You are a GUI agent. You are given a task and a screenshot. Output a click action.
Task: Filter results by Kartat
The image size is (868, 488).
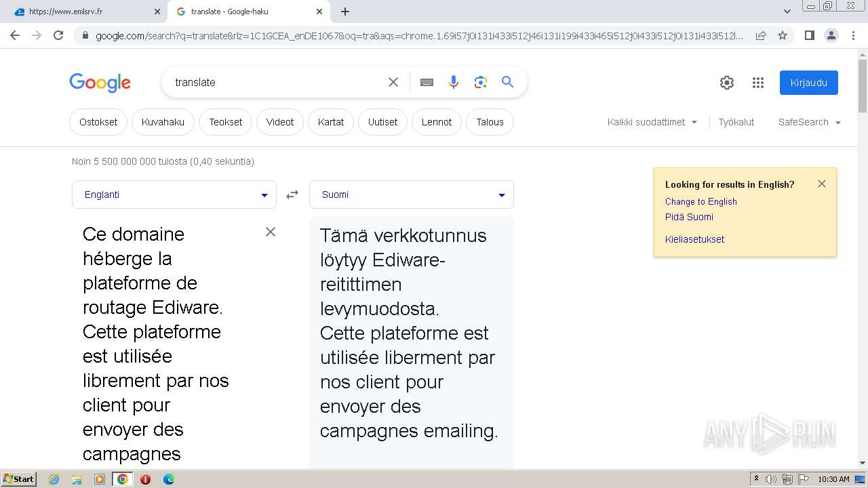[331, 122]
